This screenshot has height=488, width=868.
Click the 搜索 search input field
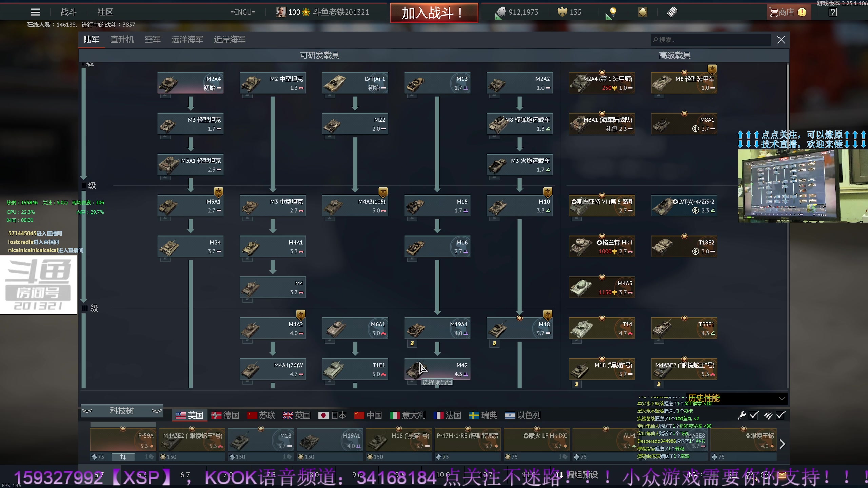(710, 40)
